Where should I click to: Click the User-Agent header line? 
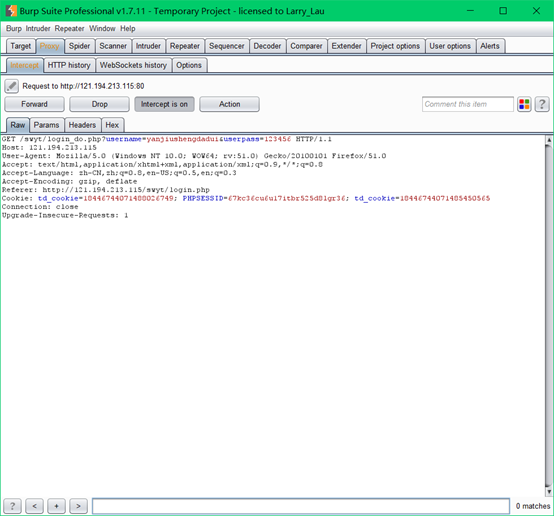(194, 156)
